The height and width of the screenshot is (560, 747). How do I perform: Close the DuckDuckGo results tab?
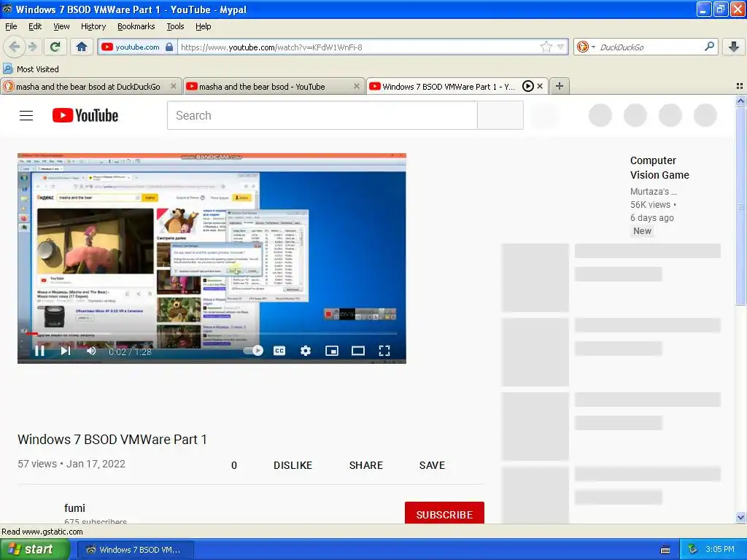click(x=174, y=86)
